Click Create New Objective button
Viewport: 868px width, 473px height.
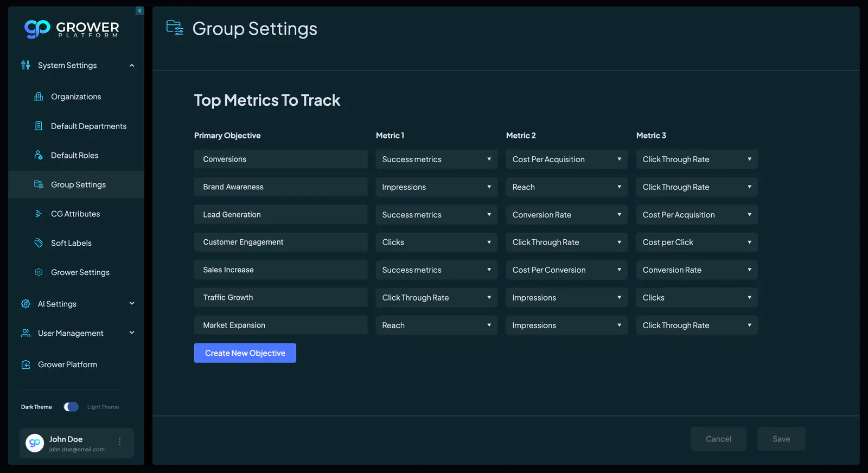click(245, 353)
